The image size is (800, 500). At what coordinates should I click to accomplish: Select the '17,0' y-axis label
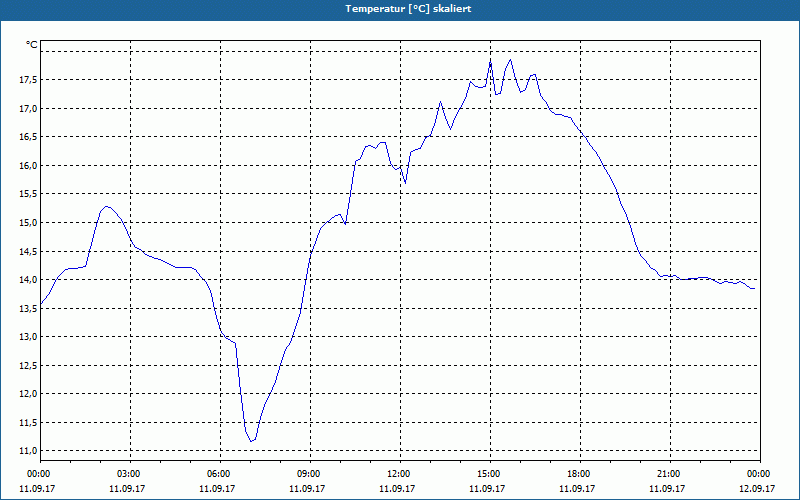[28, 108]
